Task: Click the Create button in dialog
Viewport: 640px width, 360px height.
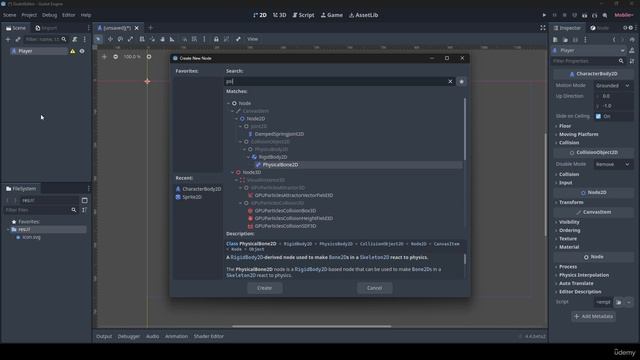Action: [x=264, y=288]
